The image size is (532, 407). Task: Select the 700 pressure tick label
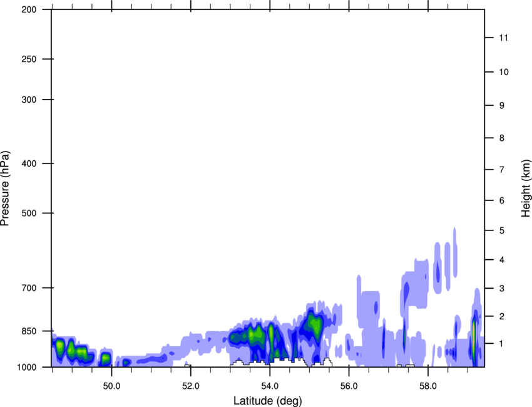pyautogui.click(x=29, y=288)
